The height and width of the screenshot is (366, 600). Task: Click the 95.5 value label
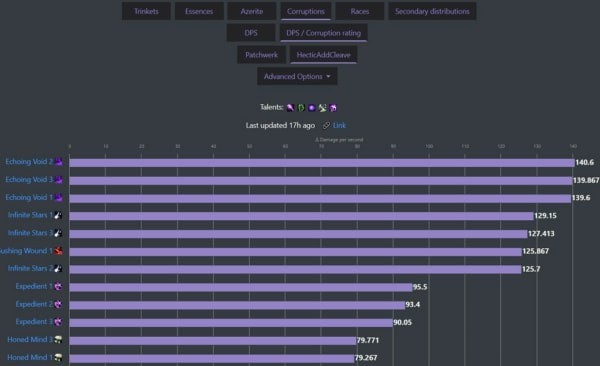click(x=420, y=287)
